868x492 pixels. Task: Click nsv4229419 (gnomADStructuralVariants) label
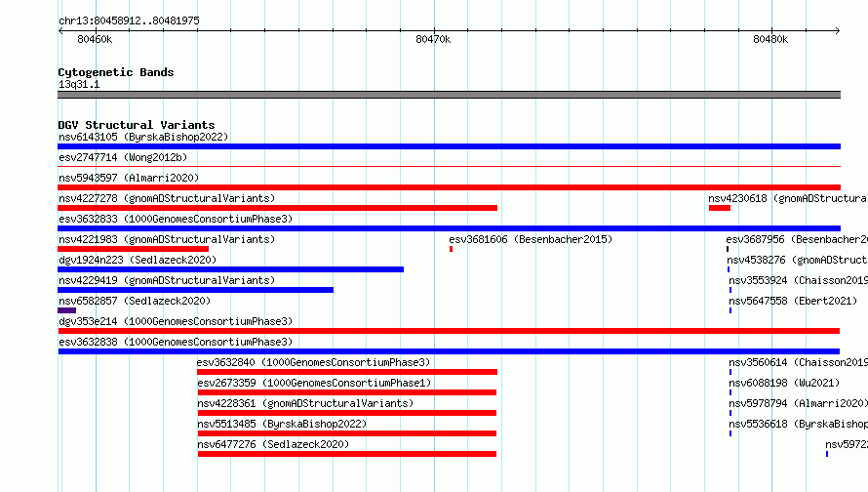[167, 280]
